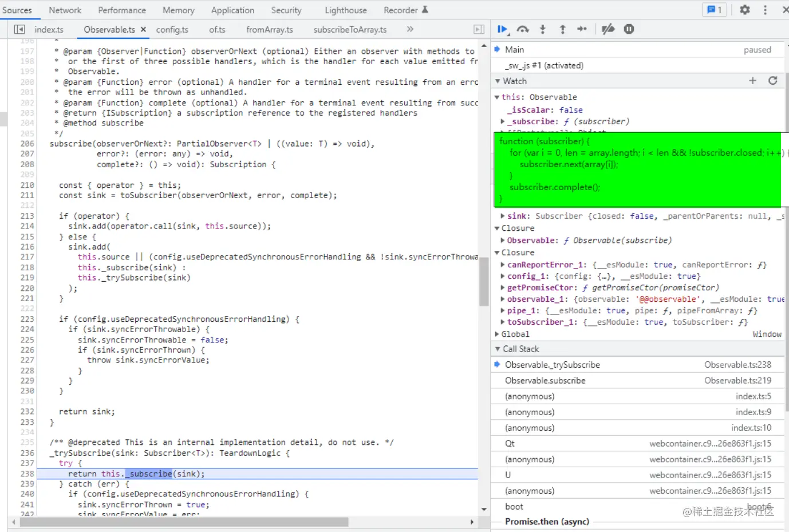Expand the _subscribe function property
The width and height of the screenshot is (789, 532).
coord(503,121)
